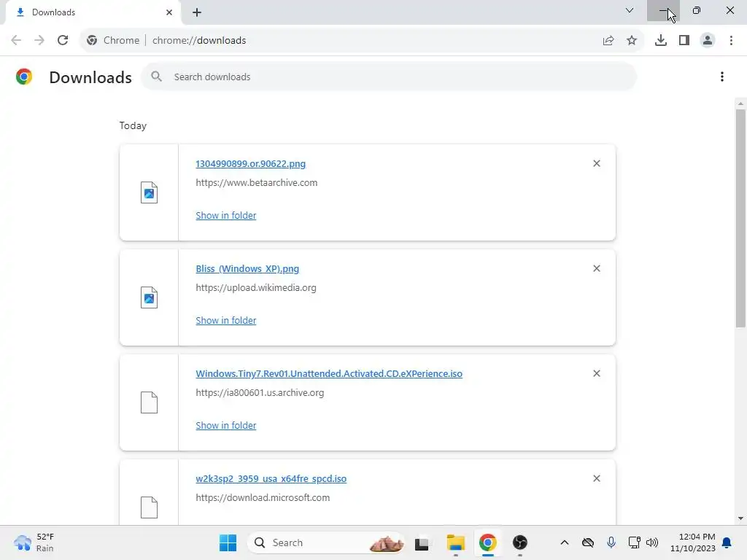This screenshot has width=747, height=560.
Task: Remove Bliss_(Windows_XP).png from list
Action: (597, 268)
